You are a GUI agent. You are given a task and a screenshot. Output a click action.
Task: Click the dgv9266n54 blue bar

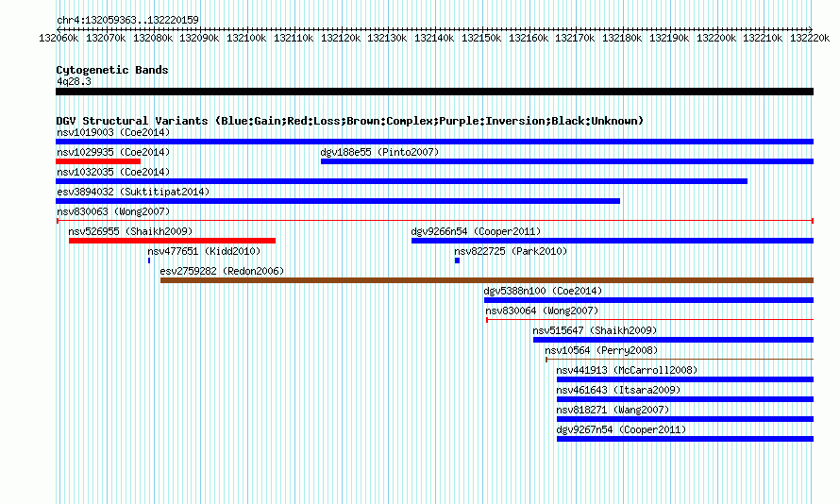click(x=613, y=241)
